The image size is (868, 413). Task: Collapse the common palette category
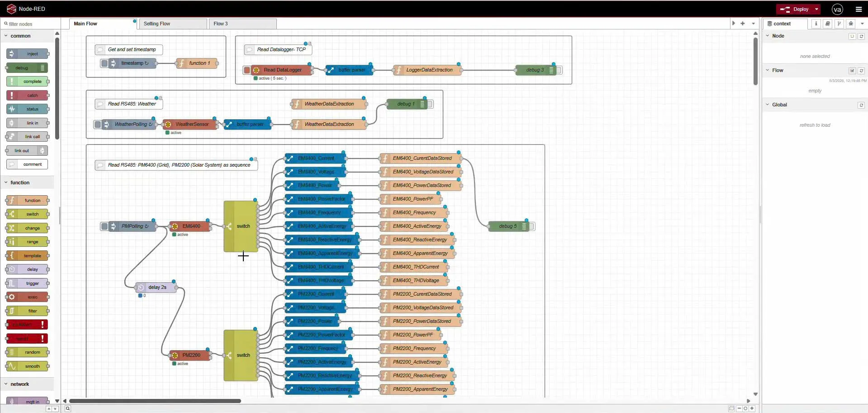(27, 36)
